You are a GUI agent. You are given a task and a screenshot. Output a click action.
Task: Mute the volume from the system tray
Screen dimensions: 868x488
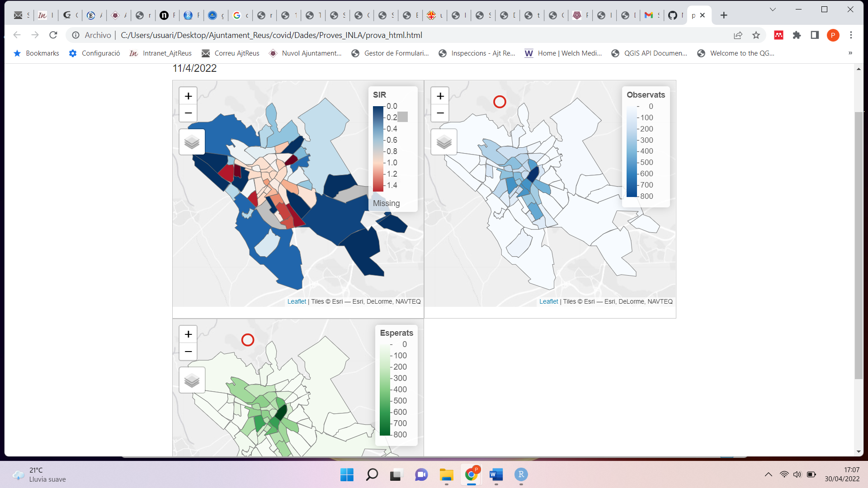tap(797, 474)
